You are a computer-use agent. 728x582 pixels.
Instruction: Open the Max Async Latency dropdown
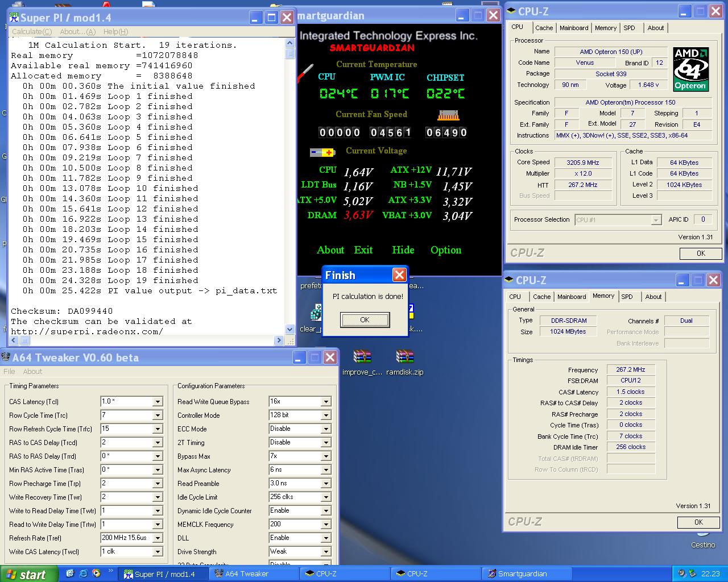(x=326, y=470)
